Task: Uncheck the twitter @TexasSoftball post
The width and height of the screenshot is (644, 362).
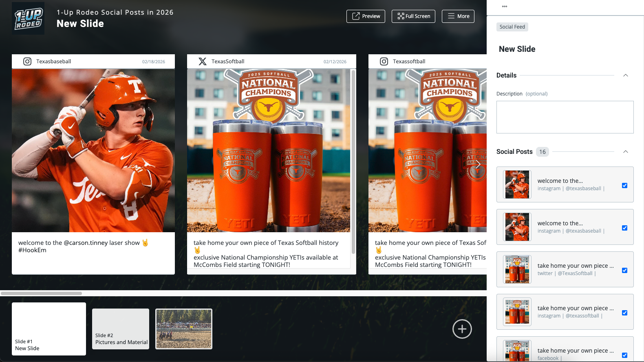Action: tap(624, 271)
